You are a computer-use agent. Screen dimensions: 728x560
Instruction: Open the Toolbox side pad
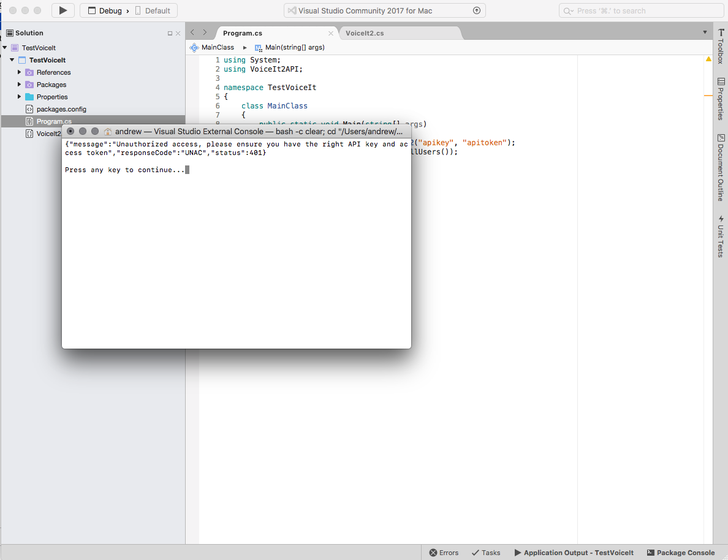pyautogui.click(x=721, y=46)
